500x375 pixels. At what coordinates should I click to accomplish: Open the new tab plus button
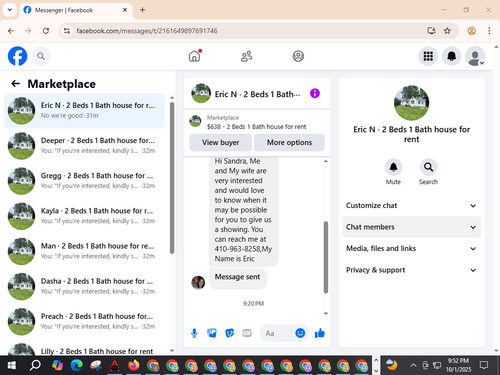click(x=142, y=10)
